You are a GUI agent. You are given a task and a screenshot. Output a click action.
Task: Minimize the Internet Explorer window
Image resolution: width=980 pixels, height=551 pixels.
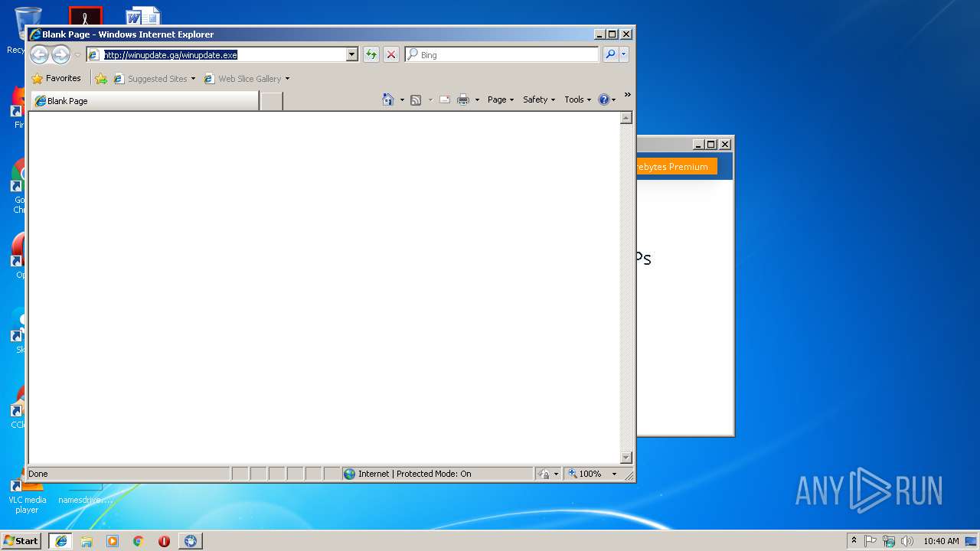coord(599,34)
